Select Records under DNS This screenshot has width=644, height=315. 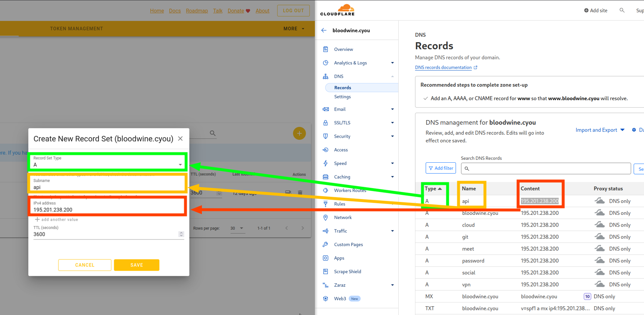[x=342, y=88]
